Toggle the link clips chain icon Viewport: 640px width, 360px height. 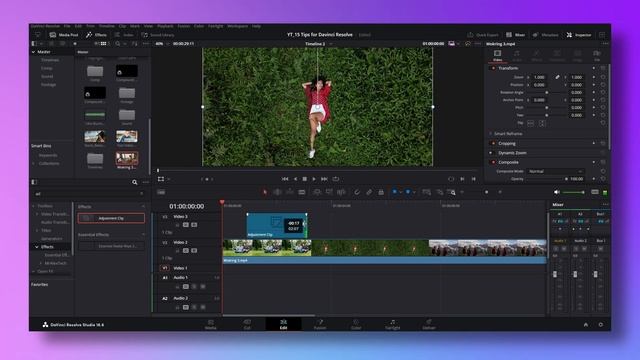(369, 192)
